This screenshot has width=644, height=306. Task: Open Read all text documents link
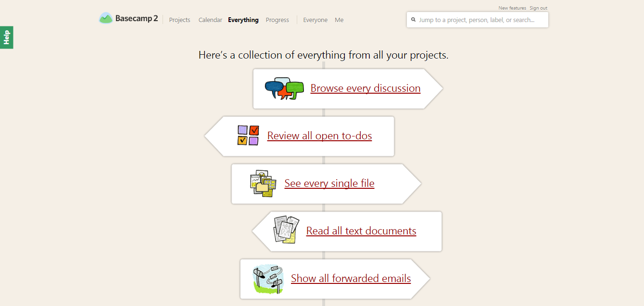361,231
